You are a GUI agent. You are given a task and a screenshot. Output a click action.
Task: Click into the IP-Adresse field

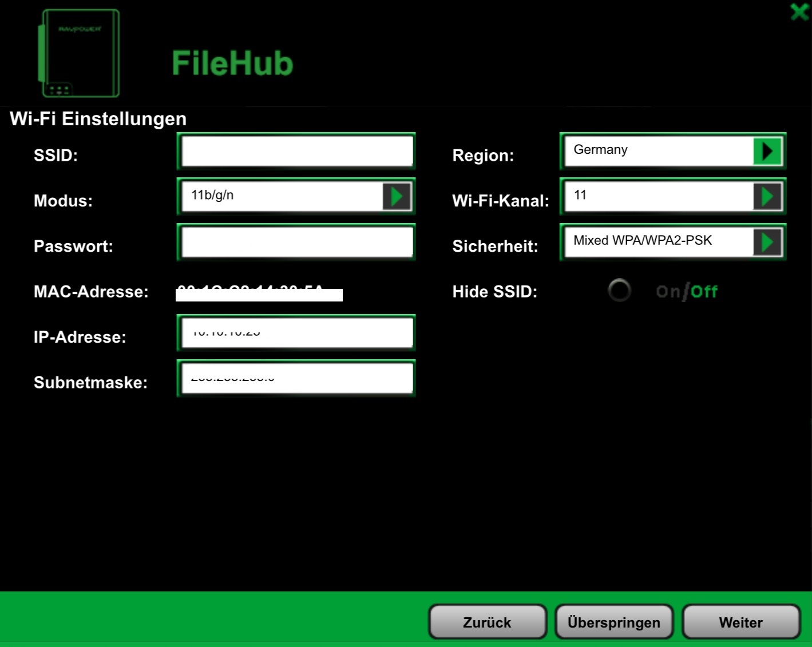pos(296,332)
